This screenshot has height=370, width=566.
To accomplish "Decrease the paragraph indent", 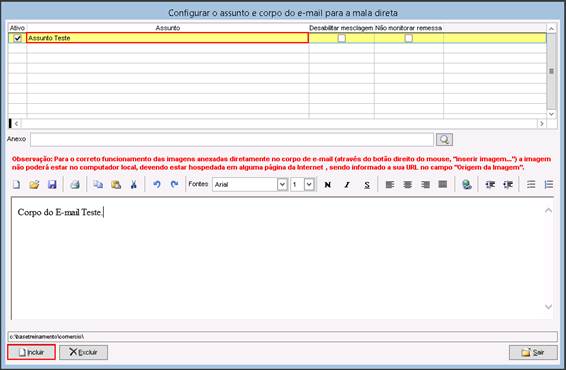I will (490, 185).
